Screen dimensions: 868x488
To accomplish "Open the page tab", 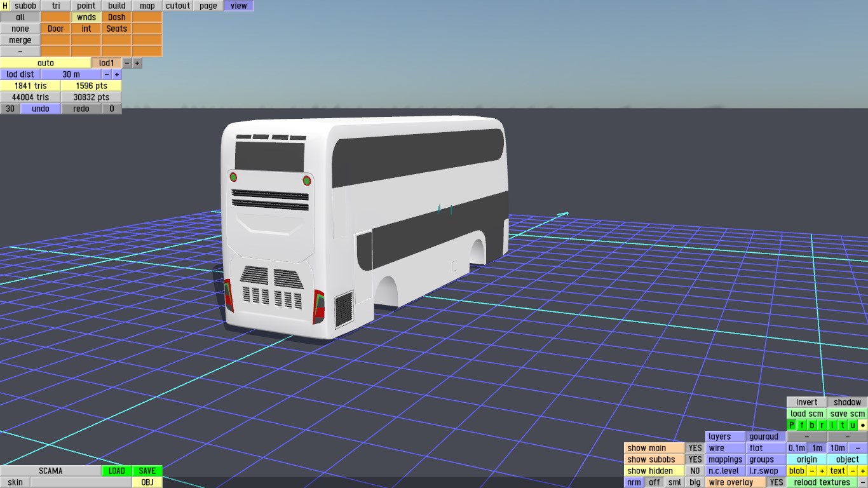I will click(x=208, y=6).
